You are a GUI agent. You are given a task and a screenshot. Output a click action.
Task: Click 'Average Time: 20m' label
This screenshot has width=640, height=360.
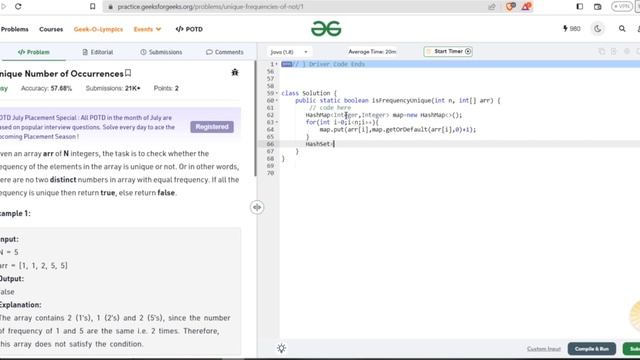pos(372,52)
